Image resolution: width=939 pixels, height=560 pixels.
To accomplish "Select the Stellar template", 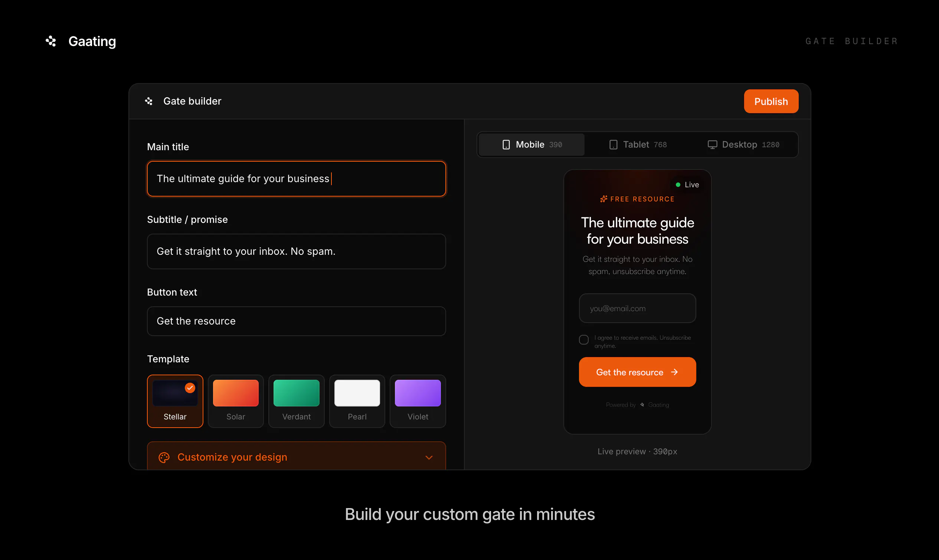I will click(175, 401).
